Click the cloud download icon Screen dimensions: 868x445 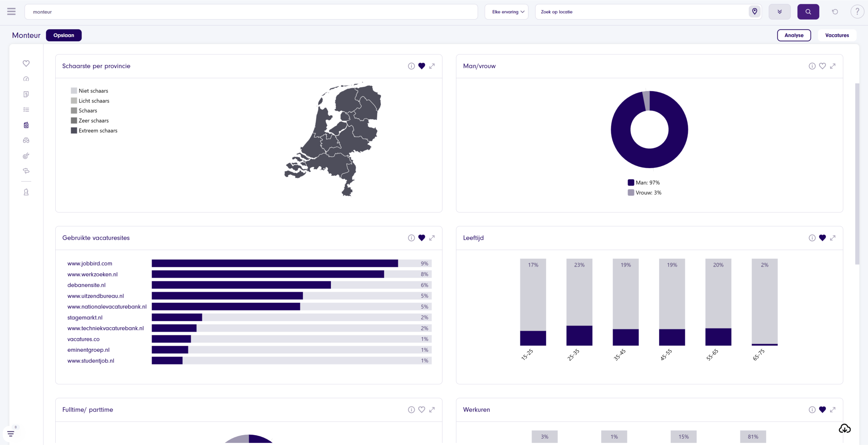pos(844,428)
